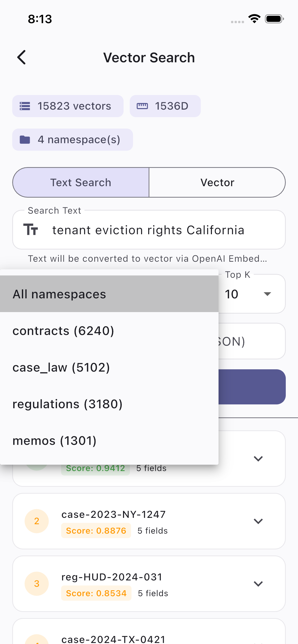Switch to Vector search mode

217,182
